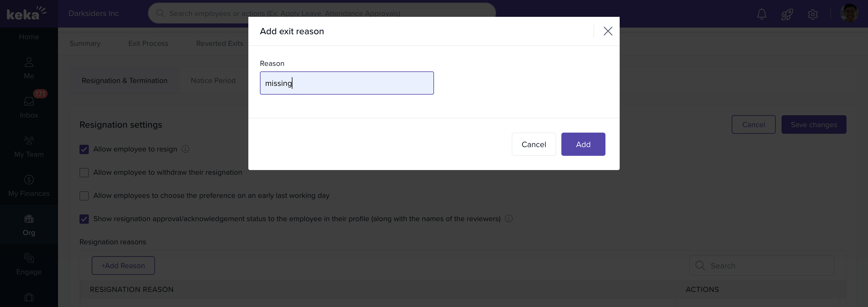Check early last working day preference option
This screenshot has height=307, width=868.
84,196
